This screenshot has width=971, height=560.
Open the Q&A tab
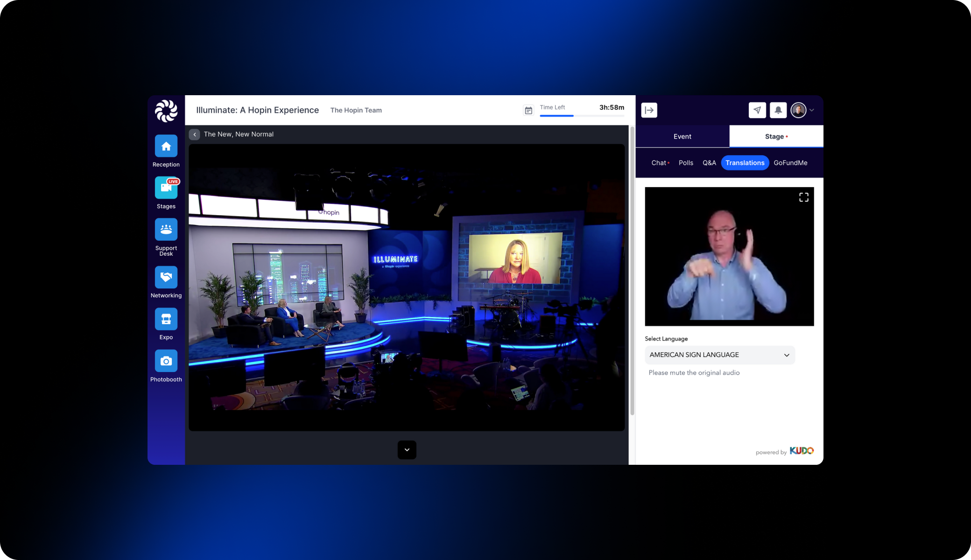click(x=709, y=163)
